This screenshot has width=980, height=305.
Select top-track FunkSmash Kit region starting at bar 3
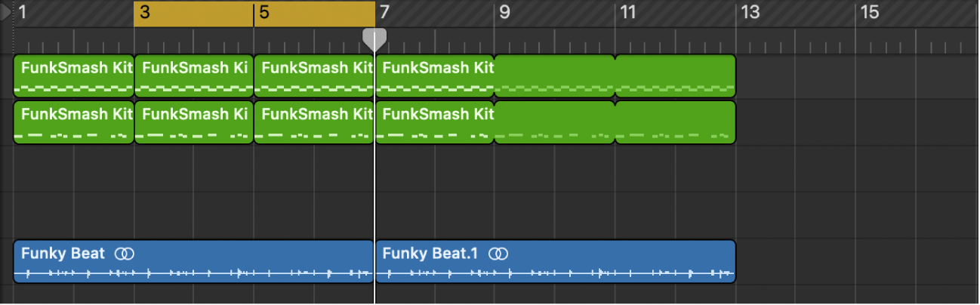pyautogui.click(x=194, y=75)
